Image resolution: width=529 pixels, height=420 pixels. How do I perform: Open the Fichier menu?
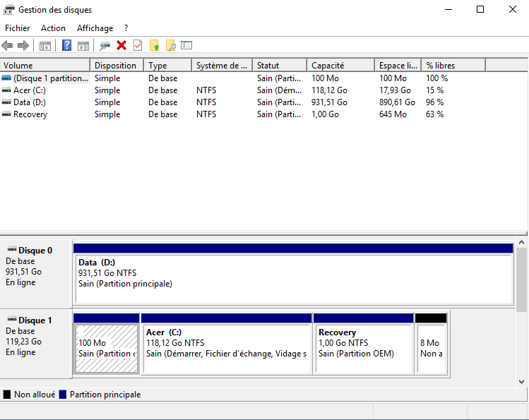pos(17,28)
